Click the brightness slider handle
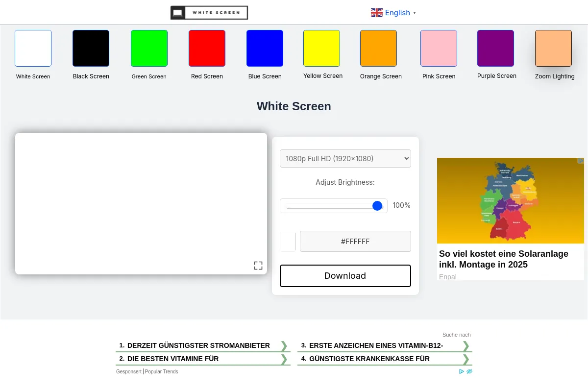This screenshot has width=588, height=392. coord(377,206)
